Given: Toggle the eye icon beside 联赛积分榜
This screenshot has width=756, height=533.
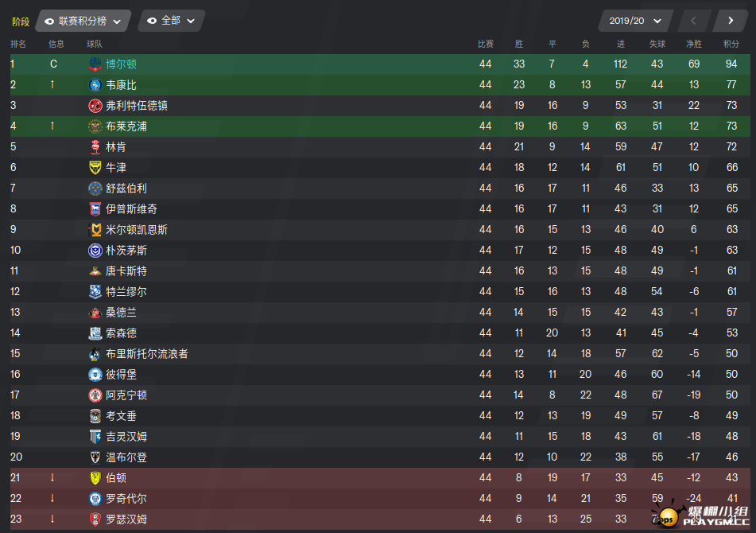Looking at the screenshot, I should click(x=49, y=21).
